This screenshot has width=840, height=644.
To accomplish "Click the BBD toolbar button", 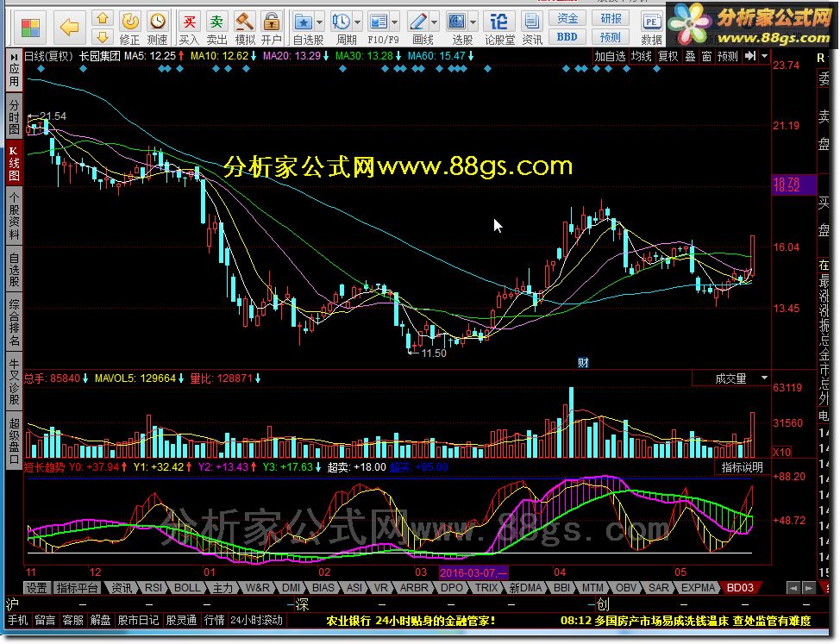I will (x=567, y=37).
